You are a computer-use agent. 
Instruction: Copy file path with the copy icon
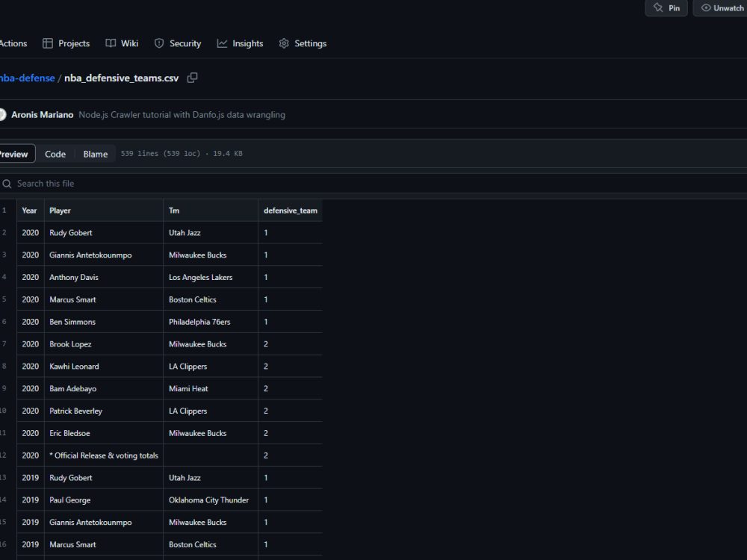pos(192,78)
